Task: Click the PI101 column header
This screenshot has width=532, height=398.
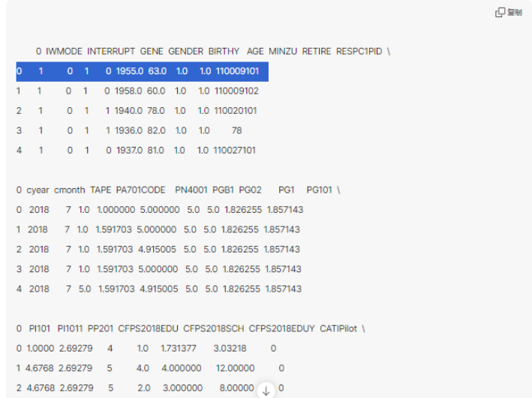Action: pos(39,328)
